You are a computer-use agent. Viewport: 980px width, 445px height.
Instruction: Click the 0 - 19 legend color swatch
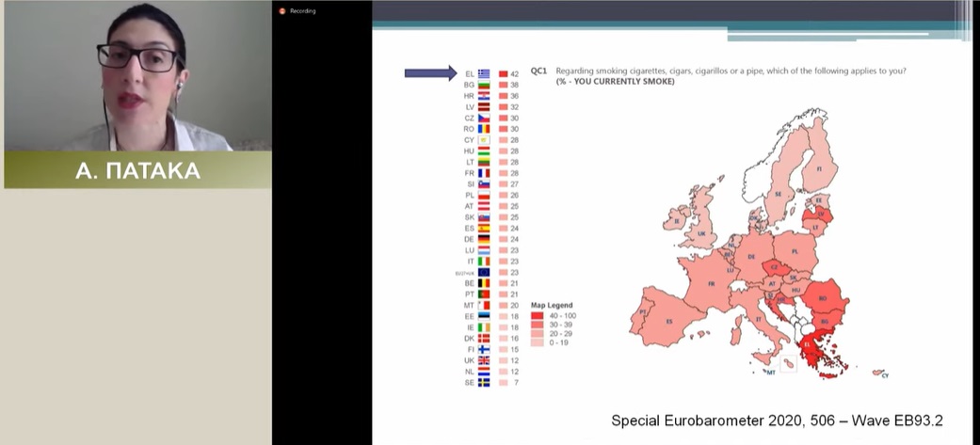click(537, 342)
